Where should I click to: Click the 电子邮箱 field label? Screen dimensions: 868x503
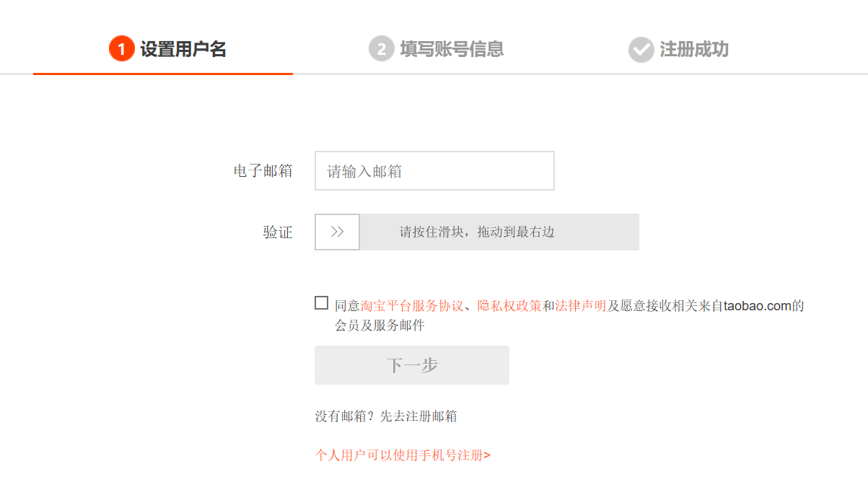click(x=263, y=171)
